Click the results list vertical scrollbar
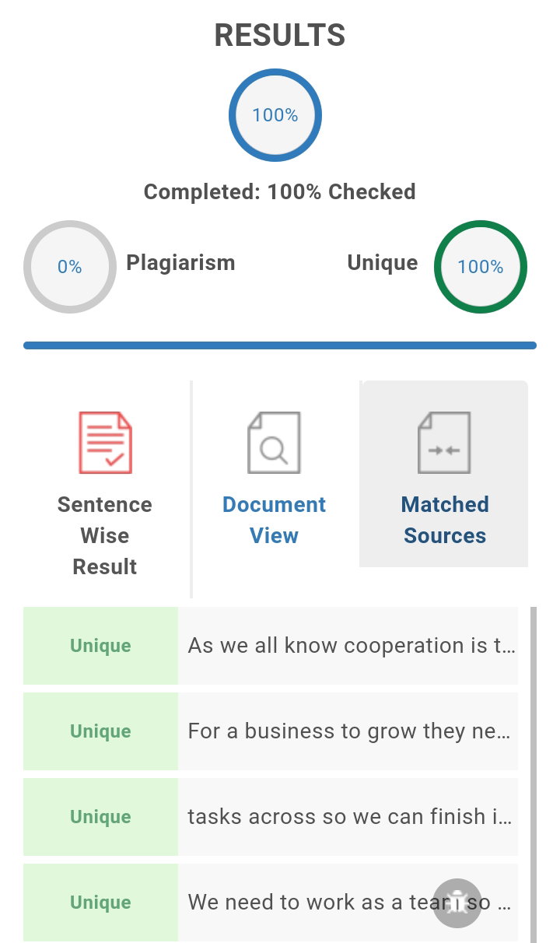The height and width of the screenshot is (943, 560). 534,775
